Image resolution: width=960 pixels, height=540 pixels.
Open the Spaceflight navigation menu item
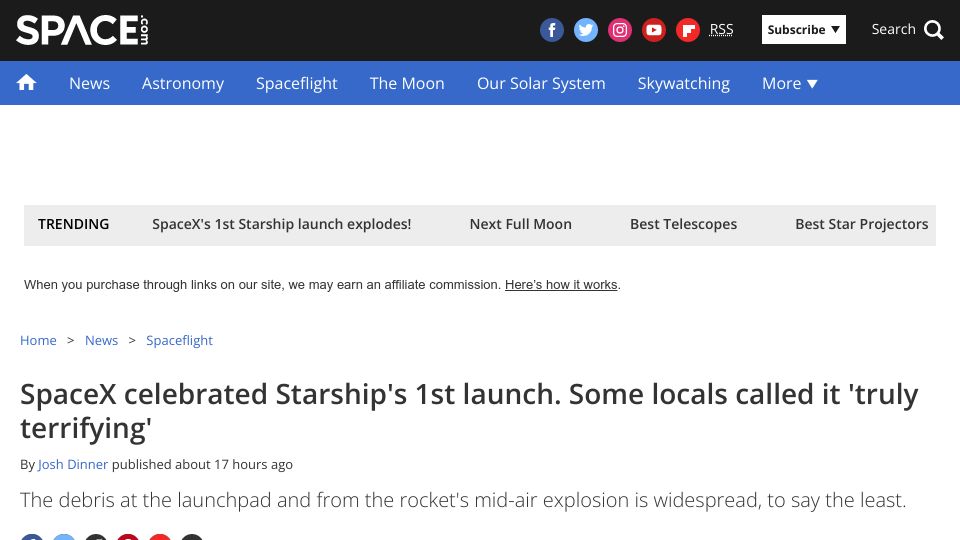[x=296, y=83]
